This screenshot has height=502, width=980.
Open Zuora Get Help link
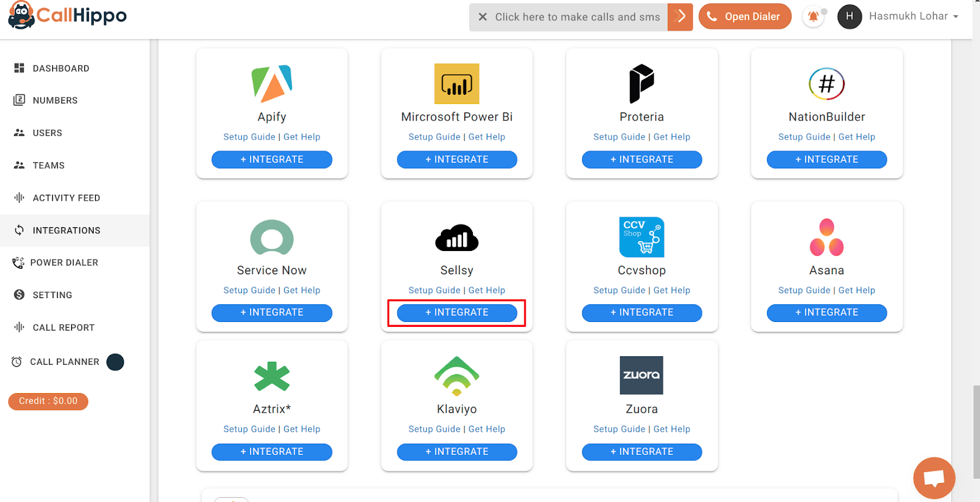[x=672, y=429]
